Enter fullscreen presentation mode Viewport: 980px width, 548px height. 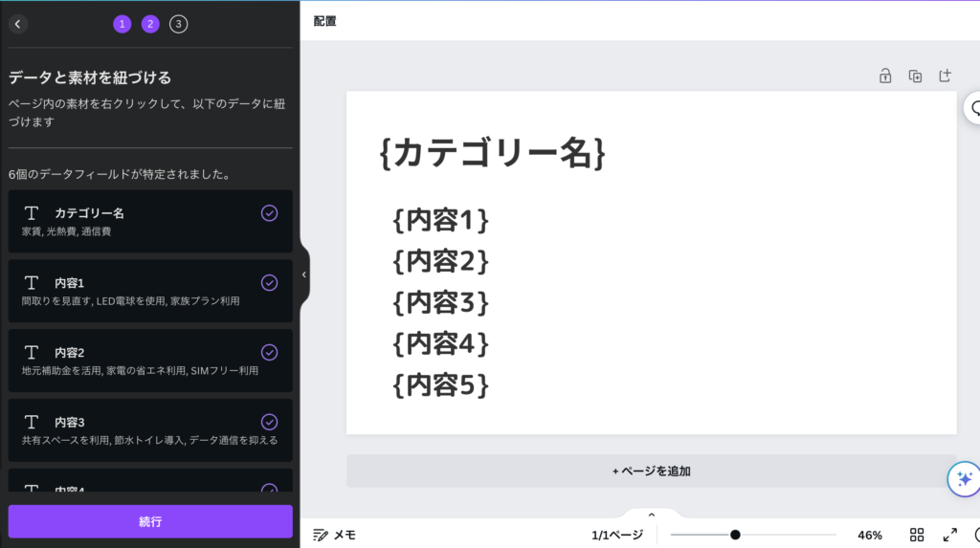coord(949,535)
